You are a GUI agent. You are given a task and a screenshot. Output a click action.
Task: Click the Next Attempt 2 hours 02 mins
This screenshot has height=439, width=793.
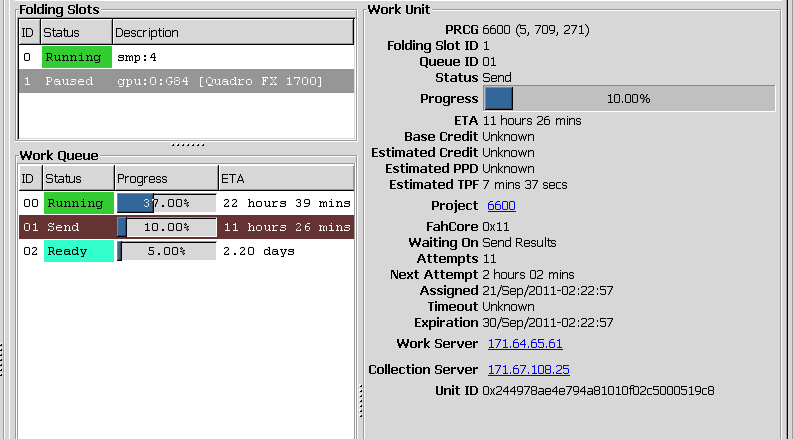pos(528,275)
